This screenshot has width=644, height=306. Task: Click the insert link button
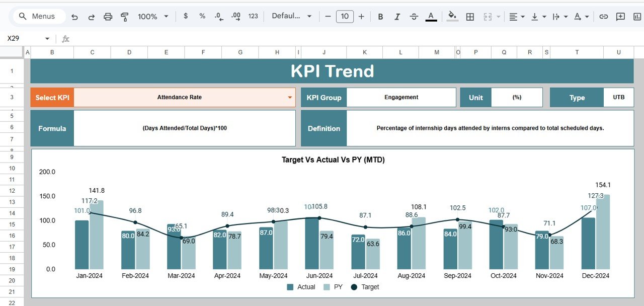[603, 16]
